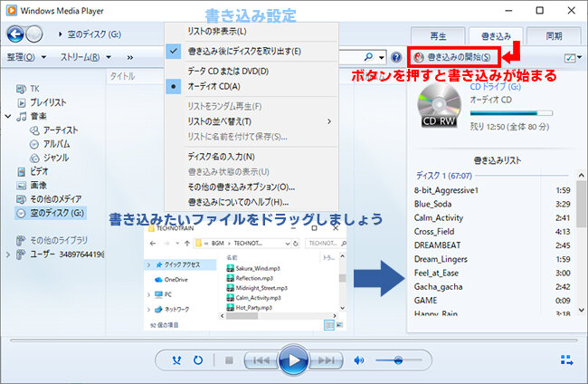Select track Gacha_gacha in burn list
Image resolution: width=588 pixels, height=384 pixels.
click(492, 287)
